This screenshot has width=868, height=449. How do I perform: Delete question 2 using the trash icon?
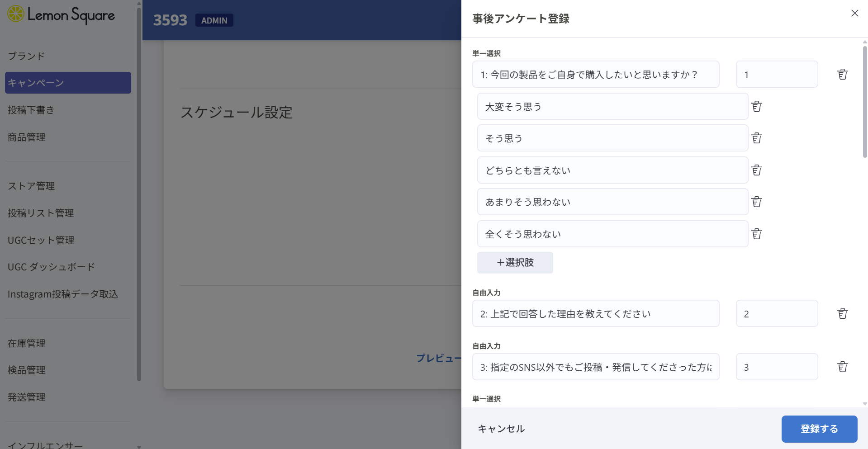[842, 314]
